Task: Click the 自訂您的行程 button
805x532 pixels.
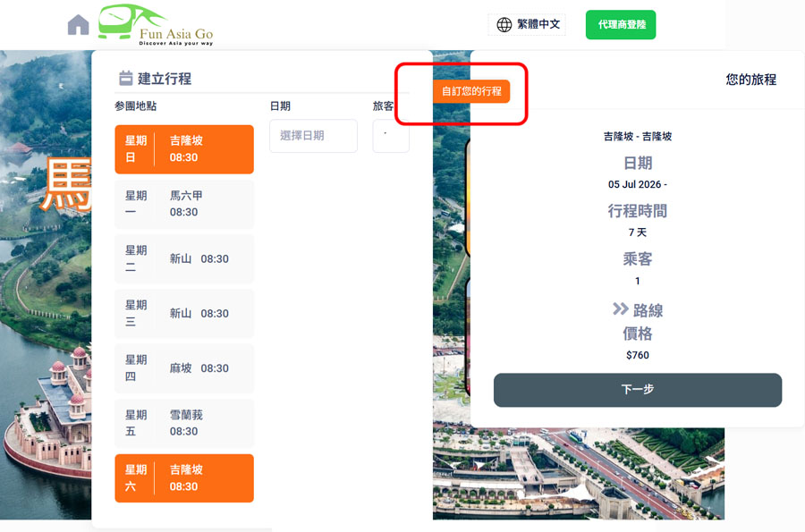Action: pyautogui.click(x=471, y=91)
